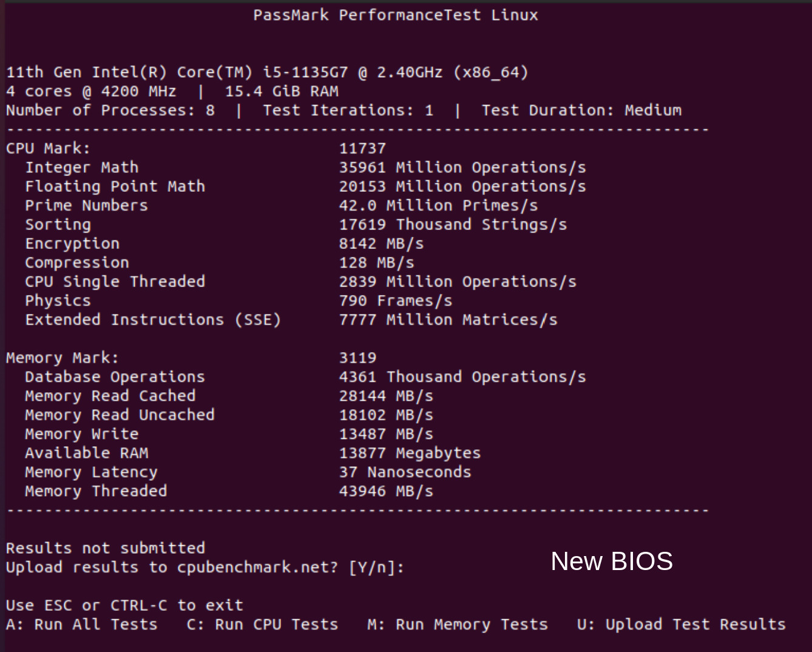Select the 'C: Run CPU Tests' option

tap(262, 624)
